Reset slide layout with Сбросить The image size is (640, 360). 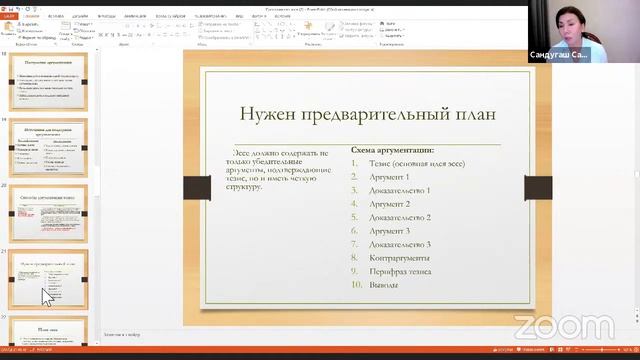tap(85, 31)
